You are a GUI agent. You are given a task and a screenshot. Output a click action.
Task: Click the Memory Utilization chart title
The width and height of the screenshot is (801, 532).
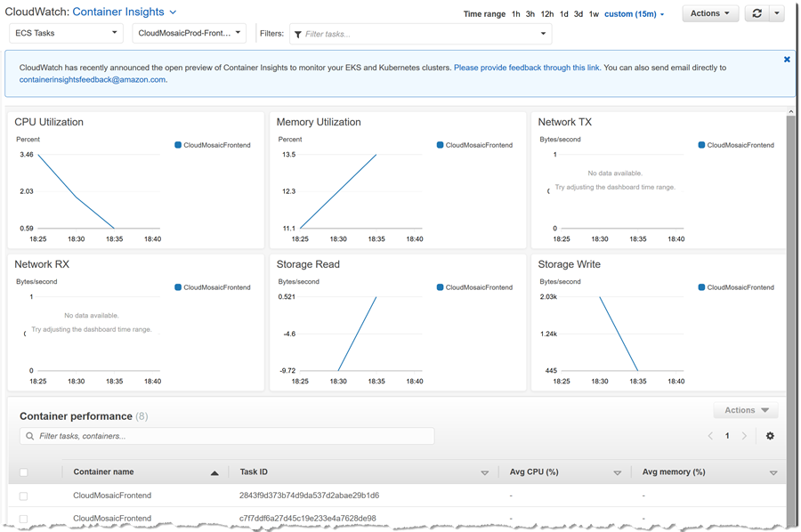pos(319,122)
